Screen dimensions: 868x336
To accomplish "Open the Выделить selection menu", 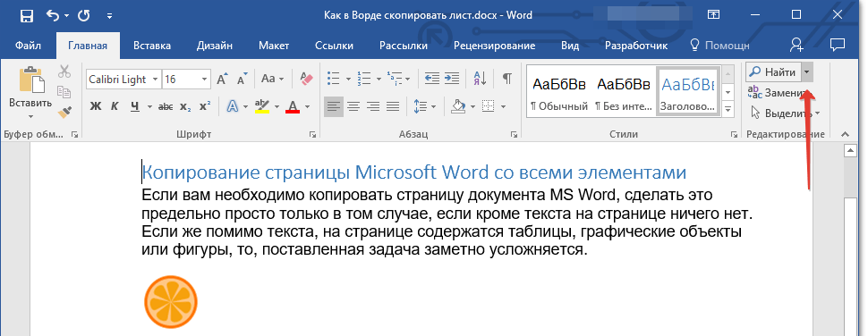I will pos(785,113).
